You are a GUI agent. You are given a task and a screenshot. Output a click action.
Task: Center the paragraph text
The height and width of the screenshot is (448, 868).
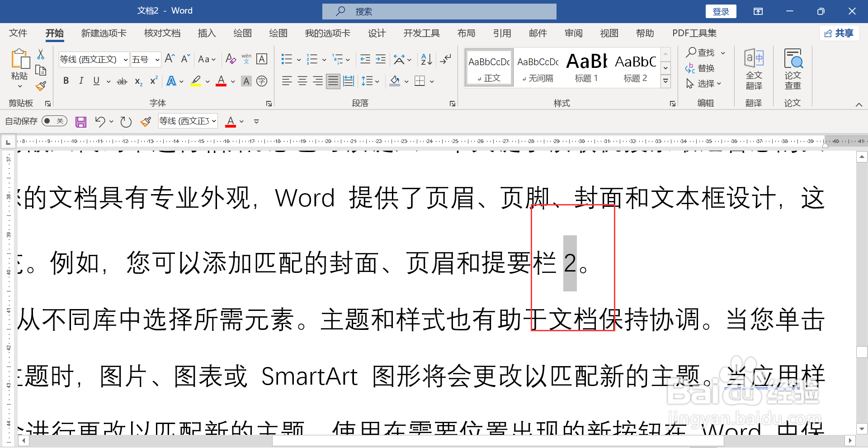pos(302,81)
